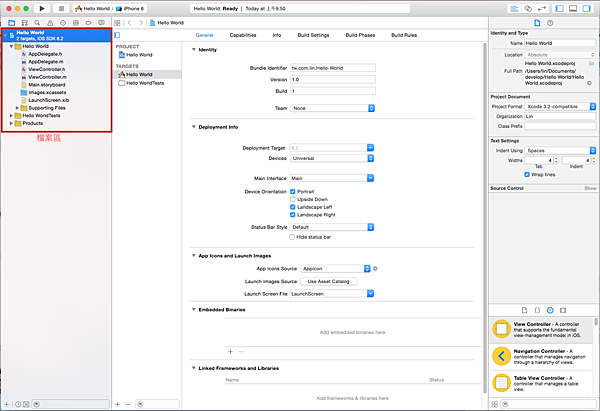Image resolution: width=600 pixels, height=411 pixels.
Task: Enable the Hide status bar checkbox
Action: click(292, 237)
